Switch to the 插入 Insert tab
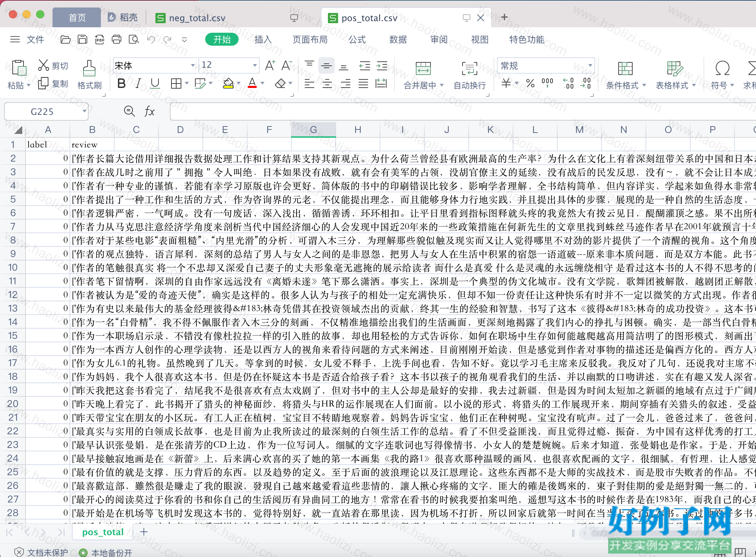 click(x=263, y=40)
